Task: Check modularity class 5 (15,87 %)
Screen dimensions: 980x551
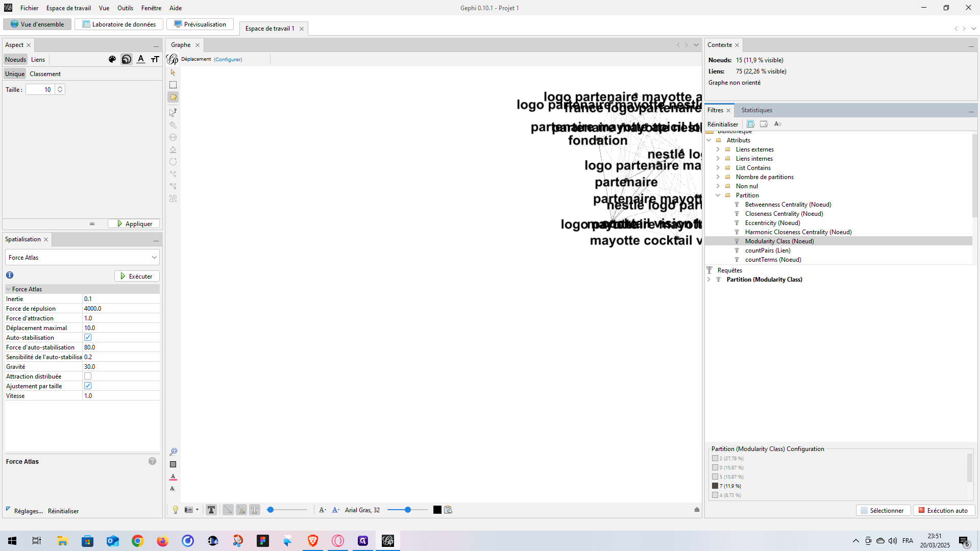Action: [715, 477]
